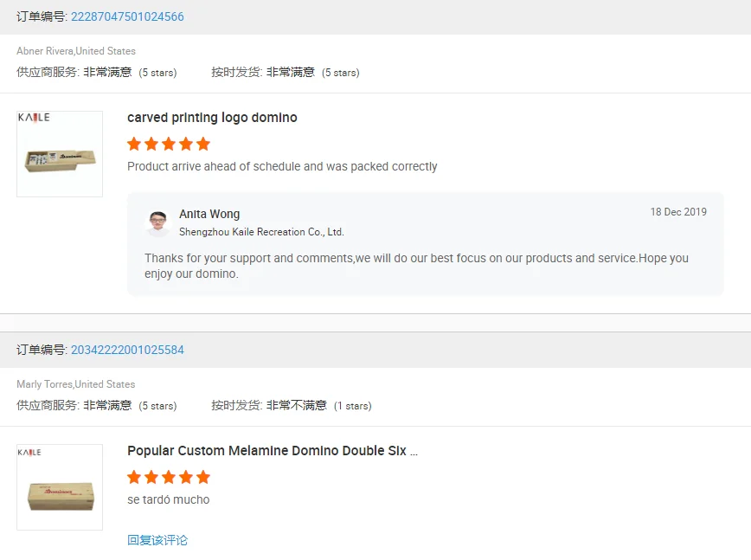751x560 pixels.
Task: Click the Melamine Domino Double Six thumbnail
Action: [60, 487]
